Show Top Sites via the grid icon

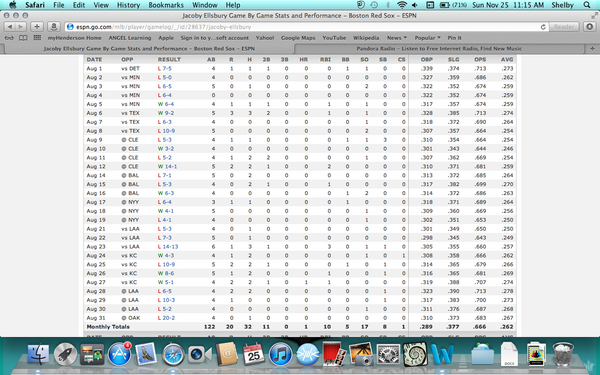tap(37, 38)
